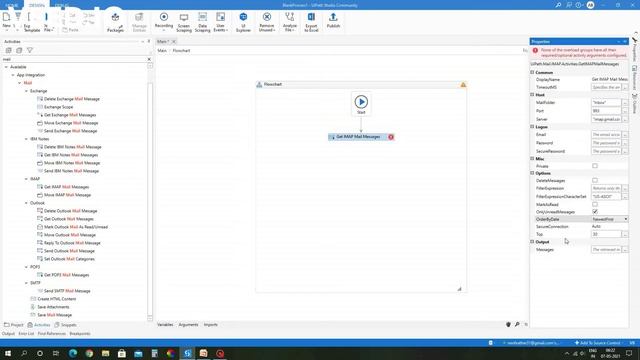
Task: Open Analyze File menu
Action: click(289, 22)
